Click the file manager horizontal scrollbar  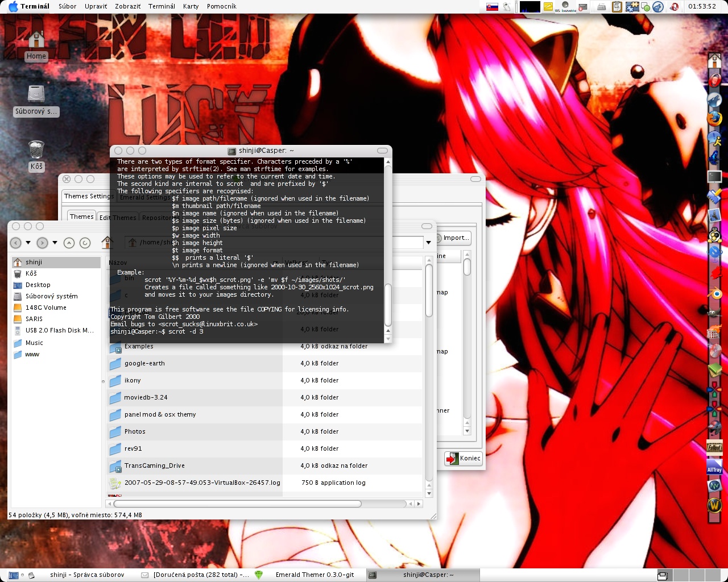click(x=237, y=504)
